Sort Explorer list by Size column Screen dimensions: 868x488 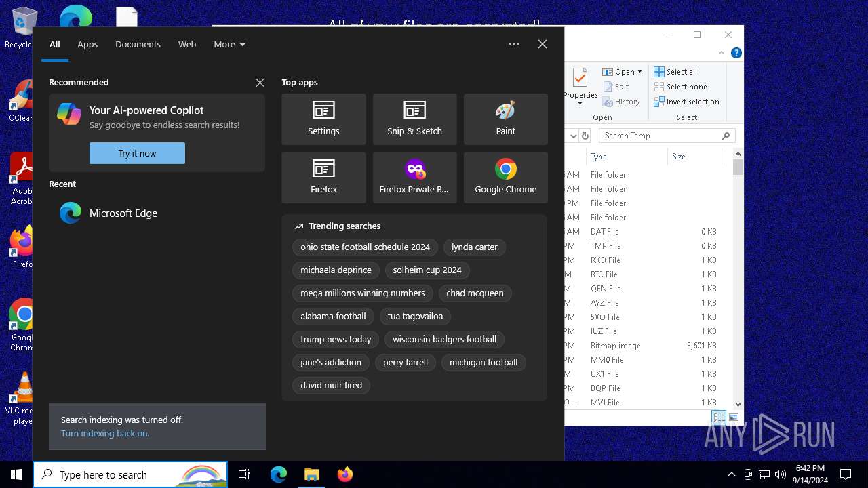pyautogui.click(x=694, y=157)
